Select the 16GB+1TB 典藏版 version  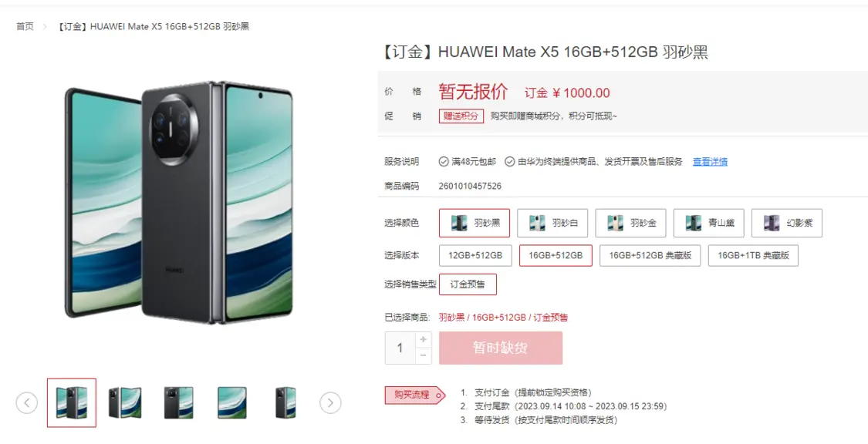pyautogui.click(x=753, y=255)
